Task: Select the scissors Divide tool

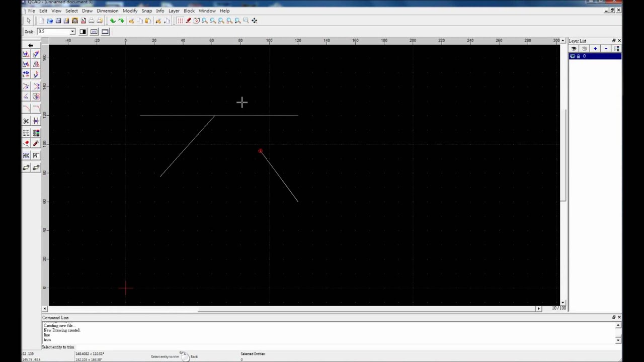Action: 26,121
